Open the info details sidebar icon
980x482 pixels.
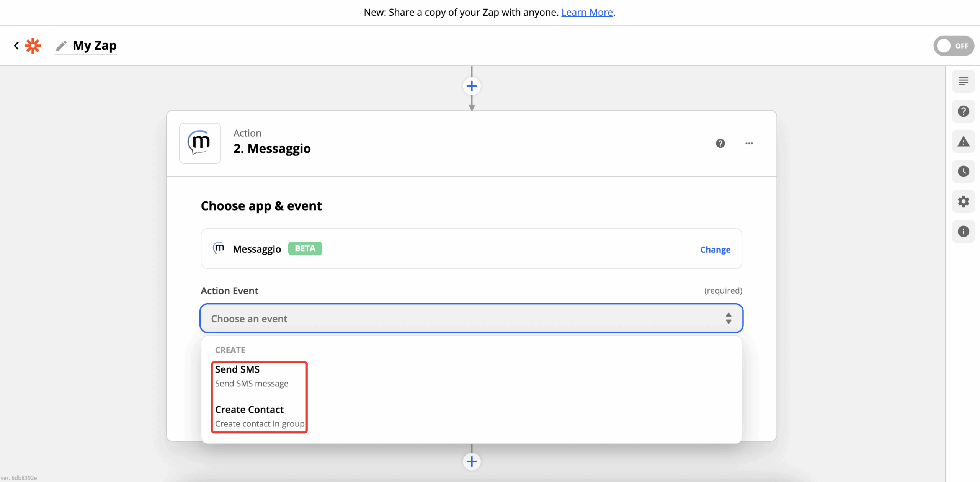coord(963,231)
